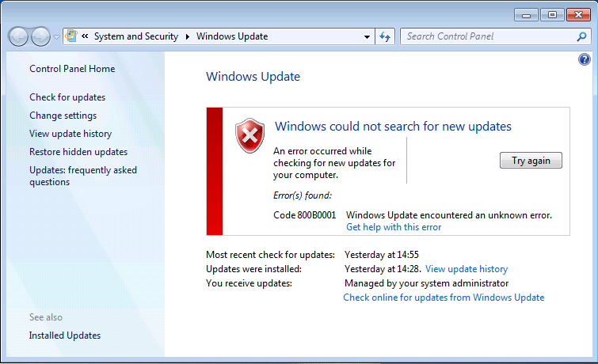Click the double chevron in the address bar
The height and width of the screenshot is (364, 598).
tap(85, 36)
